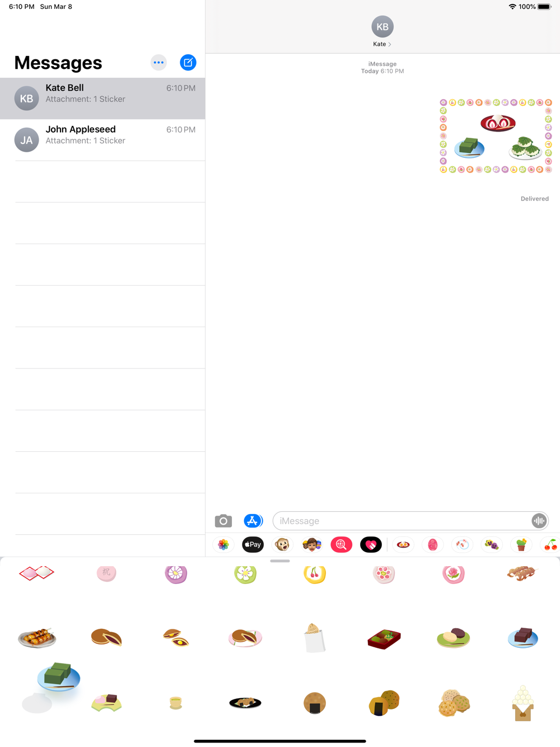Open the Animoji monkey app
This screenshot has height=747, width=560.
tap(282, 544)
